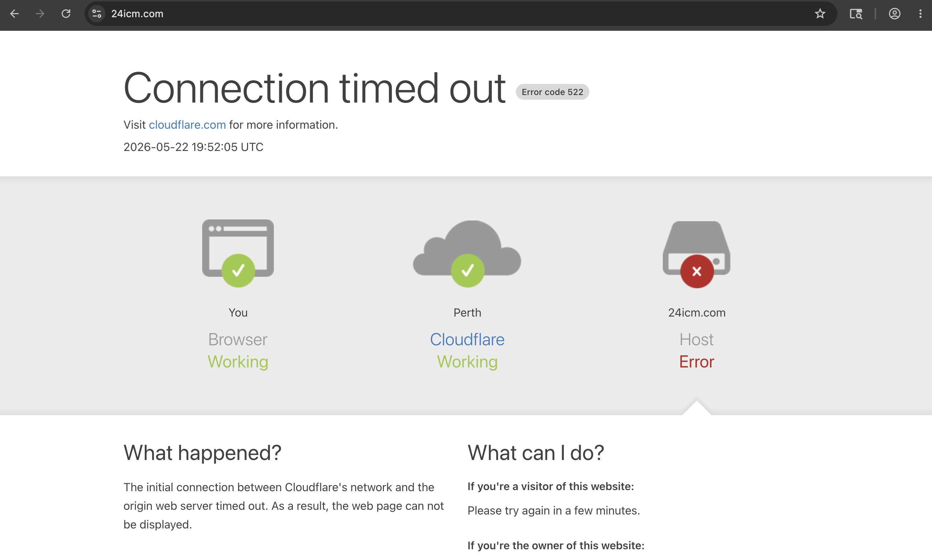Click the green checkmark on browser icon
Screen dimensions: 932x560
(x=238, y=271)
